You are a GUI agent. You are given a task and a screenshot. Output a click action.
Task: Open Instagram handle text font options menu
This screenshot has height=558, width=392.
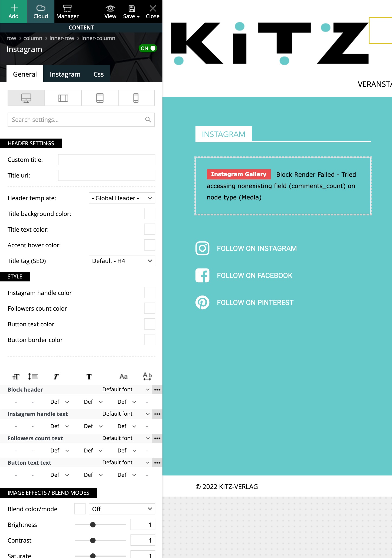tap(157, 414)
